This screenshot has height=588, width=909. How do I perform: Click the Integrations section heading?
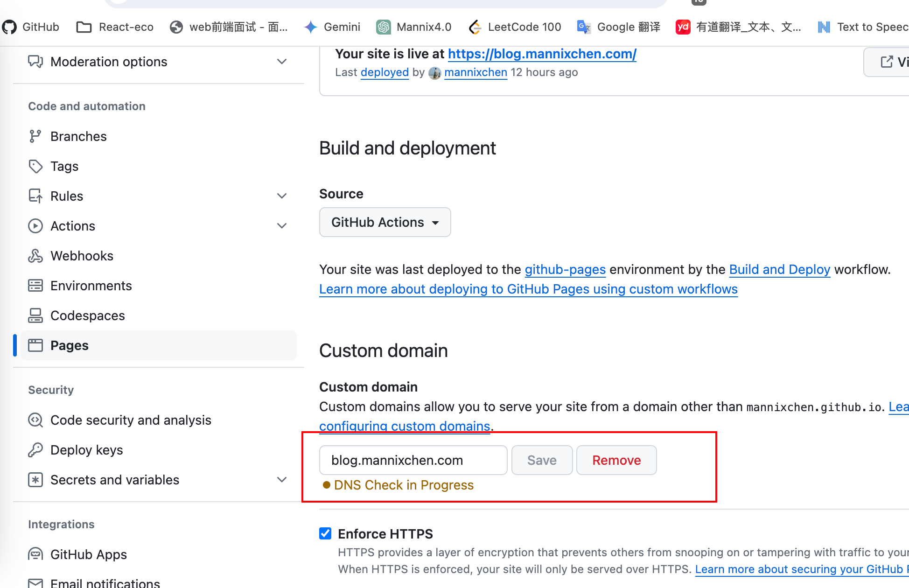[x=61, y=525]
